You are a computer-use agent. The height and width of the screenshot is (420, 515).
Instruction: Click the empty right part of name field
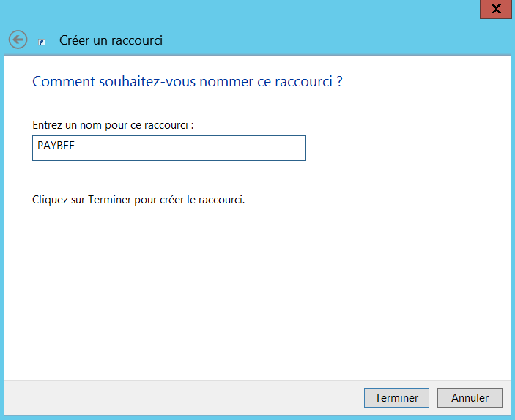point(220,148)
